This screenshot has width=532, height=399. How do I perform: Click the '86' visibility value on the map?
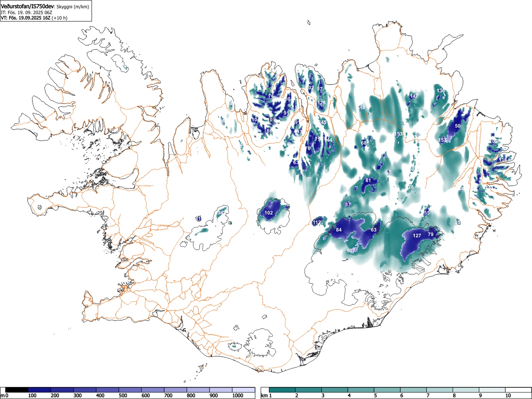[269, 131]
